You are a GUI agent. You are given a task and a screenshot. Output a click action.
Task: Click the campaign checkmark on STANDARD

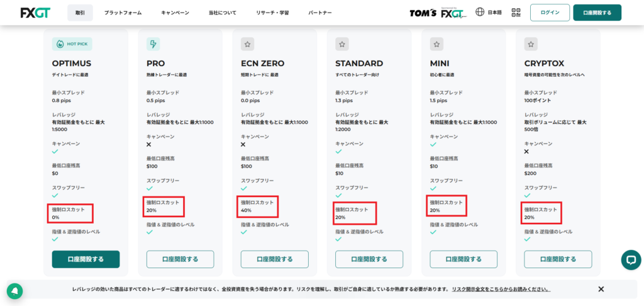click(338, 151)
